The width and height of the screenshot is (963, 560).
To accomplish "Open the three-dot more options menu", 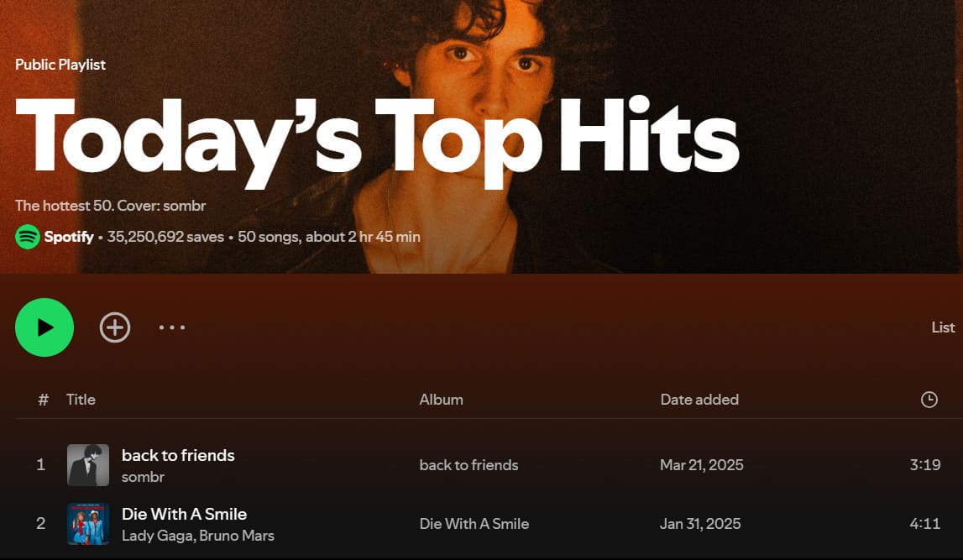I will point(172,327).
